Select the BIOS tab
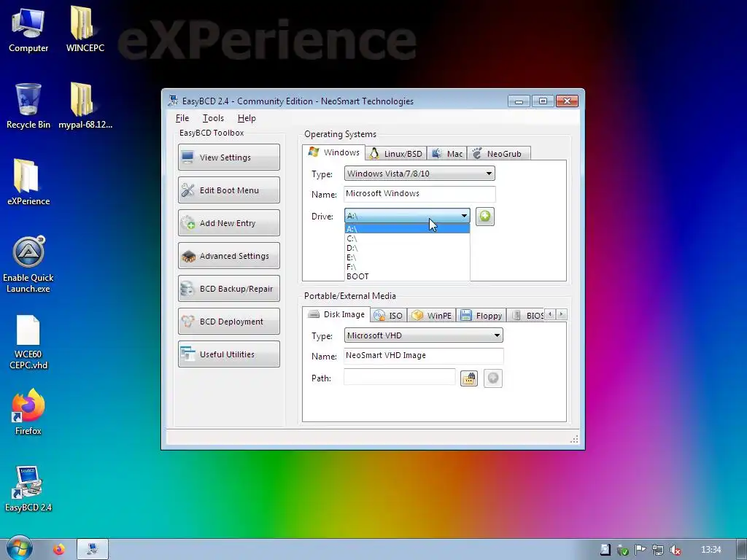 click(x=527, y=315)
